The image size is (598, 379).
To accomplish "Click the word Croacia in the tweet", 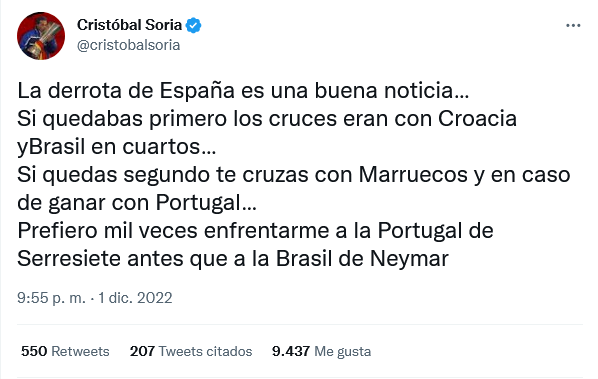I will click(477, 119).
